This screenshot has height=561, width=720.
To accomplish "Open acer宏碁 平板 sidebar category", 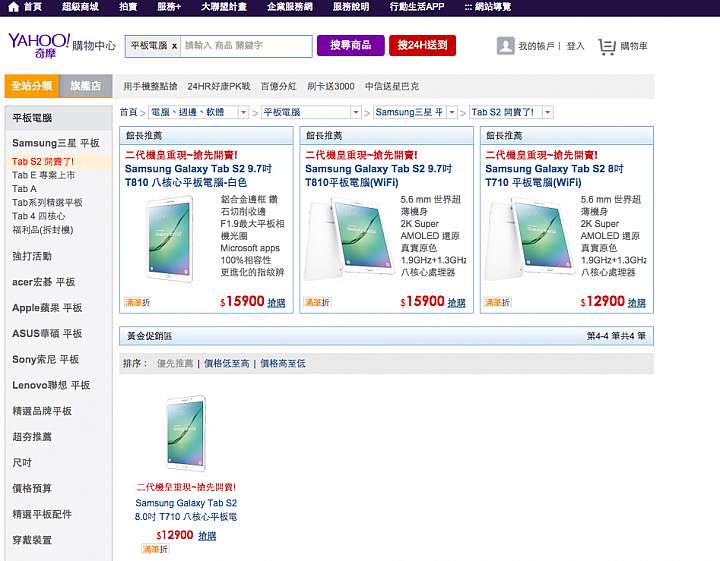I will [44, 282].
